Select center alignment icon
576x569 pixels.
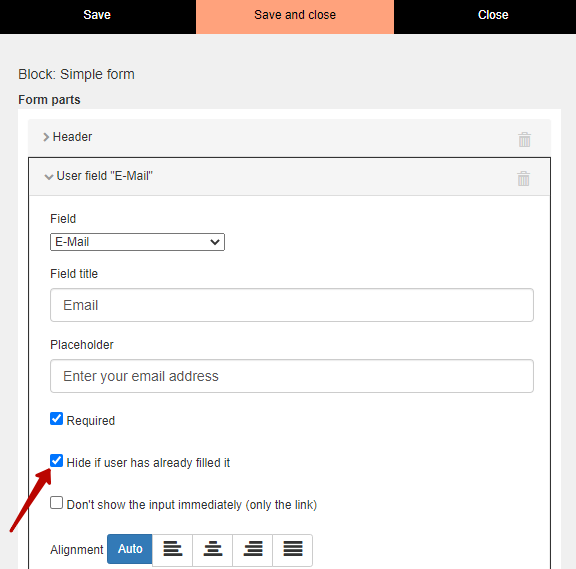[212, 550]
